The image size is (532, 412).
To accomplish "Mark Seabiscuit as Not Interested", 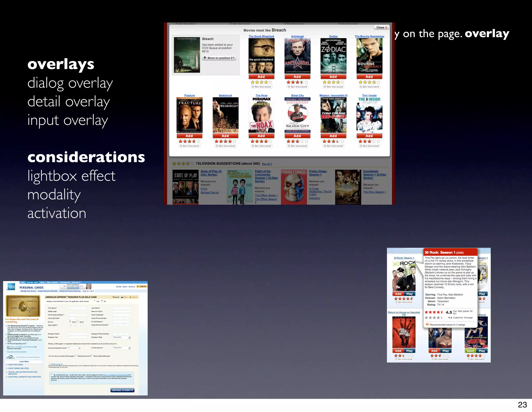I will (x=225, y=146).
